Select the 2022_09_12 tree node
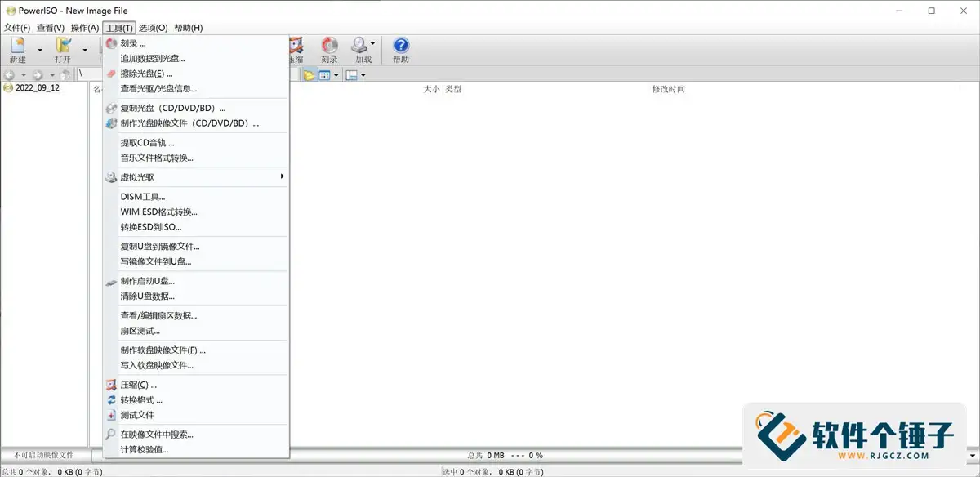 pyautogui.click(x=38, y=88)
